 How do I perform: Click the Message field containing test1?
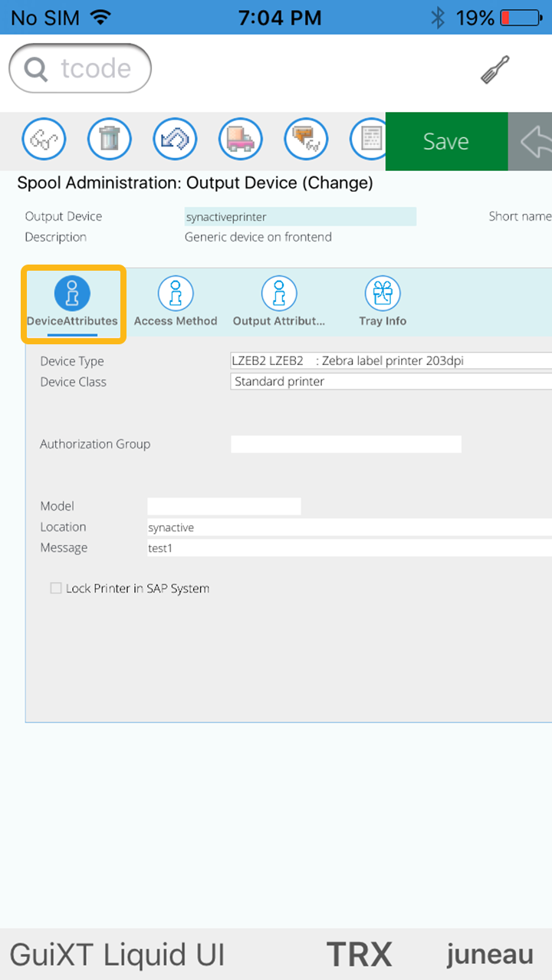coord(349,548)
